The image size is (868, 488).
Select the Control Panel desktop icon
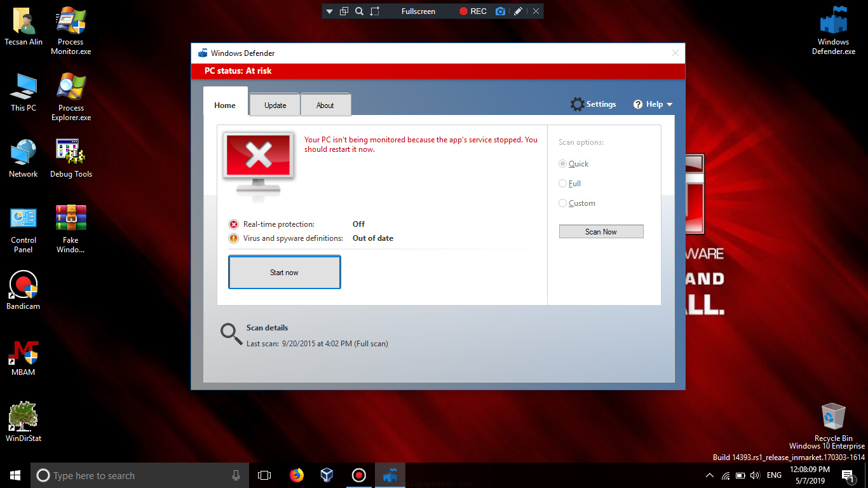coord(24,229)
